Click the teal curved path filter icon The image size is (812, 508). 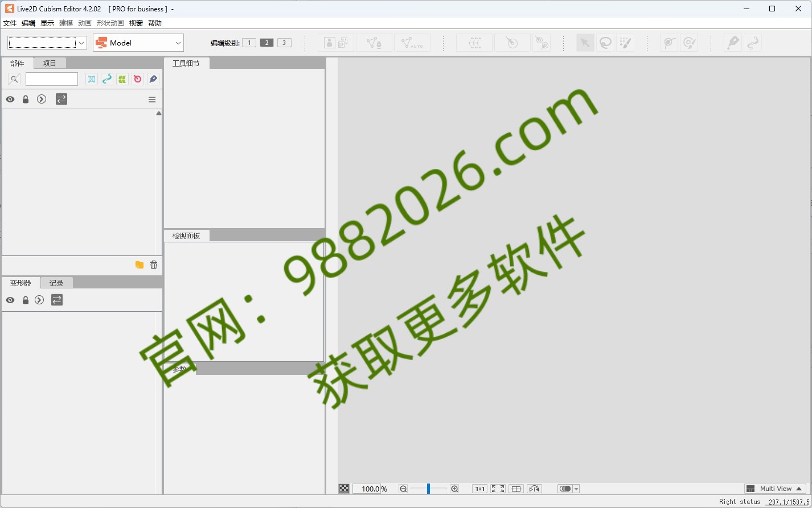coord(107,79)
